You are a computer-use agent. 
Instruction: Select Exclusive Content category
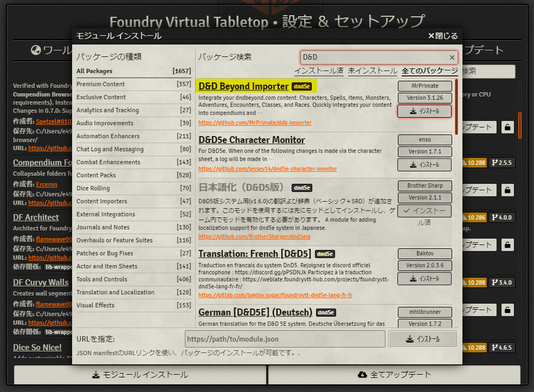pos(133,97)
